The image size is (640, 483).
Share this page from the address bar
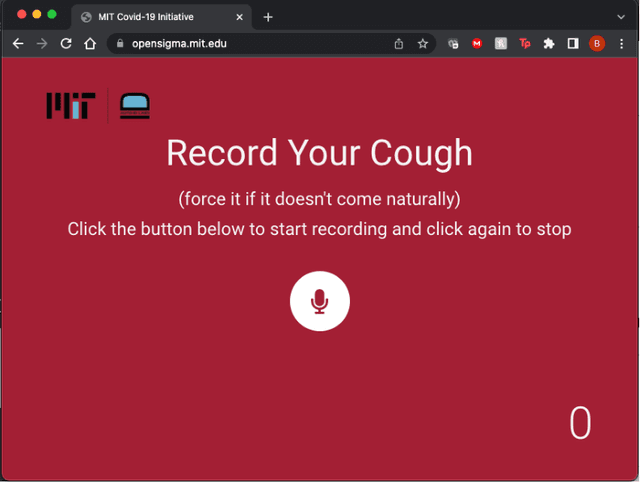(x=399, y=44)
